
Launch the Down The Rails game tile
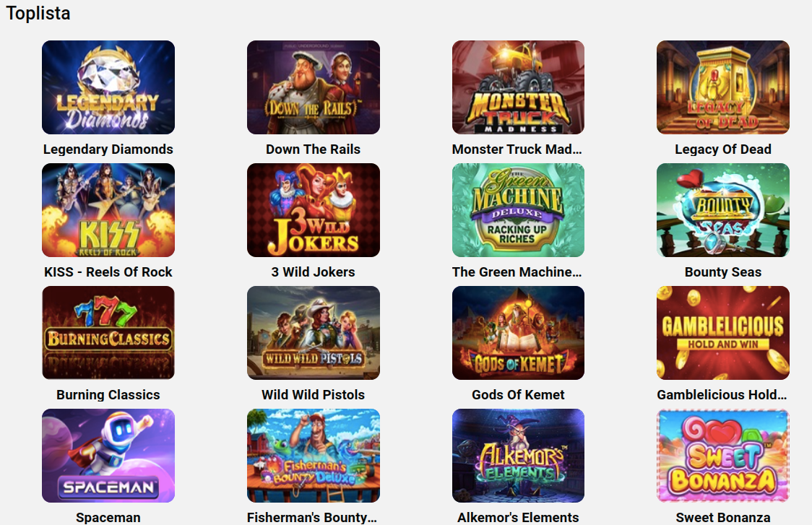point(314,87)
